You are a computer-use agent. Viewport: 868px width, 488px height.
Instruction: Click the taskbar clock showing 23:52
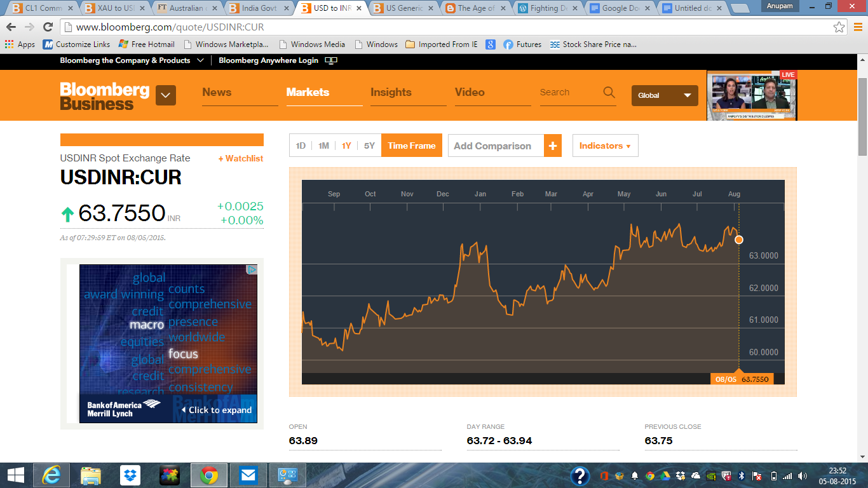pyautogui.click(x=837, y=475)
